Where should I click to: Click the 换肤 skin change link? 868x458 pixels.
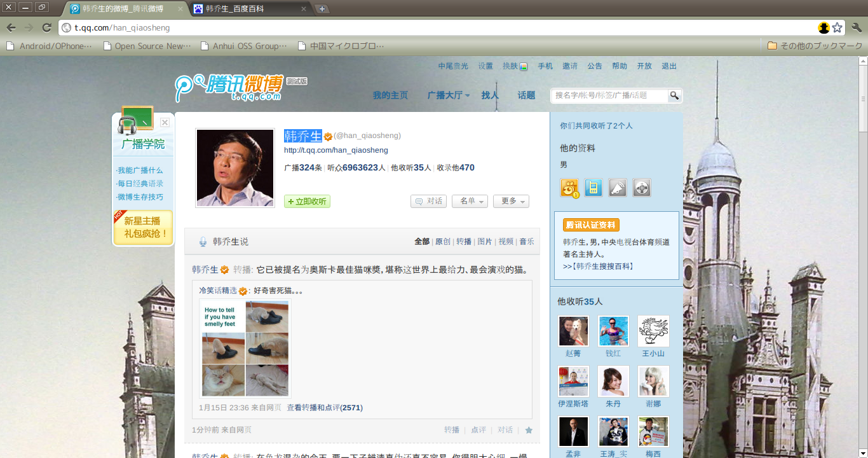point(515,66)
